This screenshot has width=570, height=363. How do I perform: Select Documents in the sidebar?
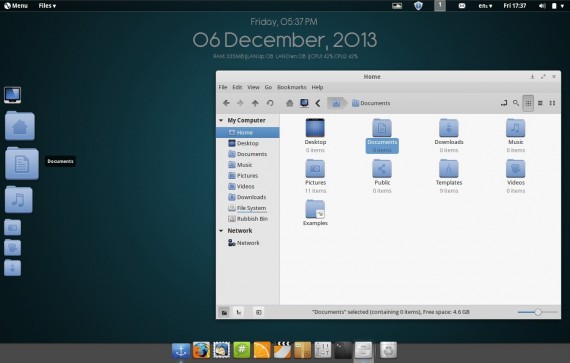point(248,154)
